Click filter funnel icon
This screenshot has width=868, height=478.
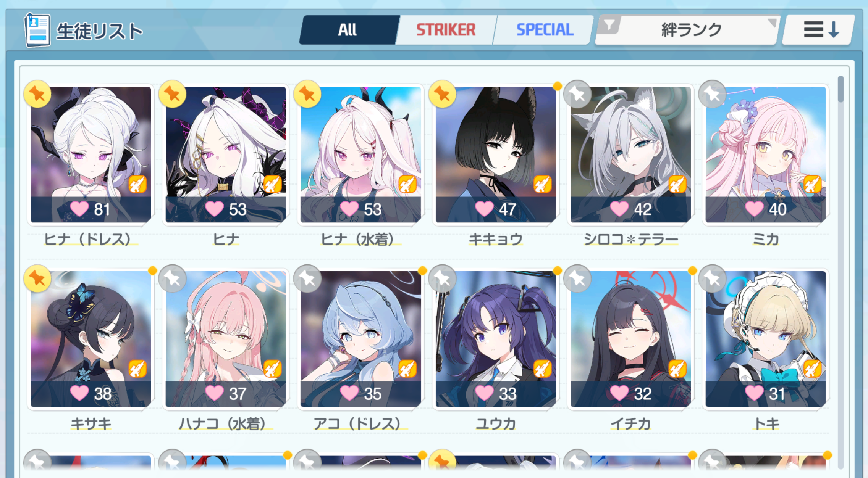609,26
